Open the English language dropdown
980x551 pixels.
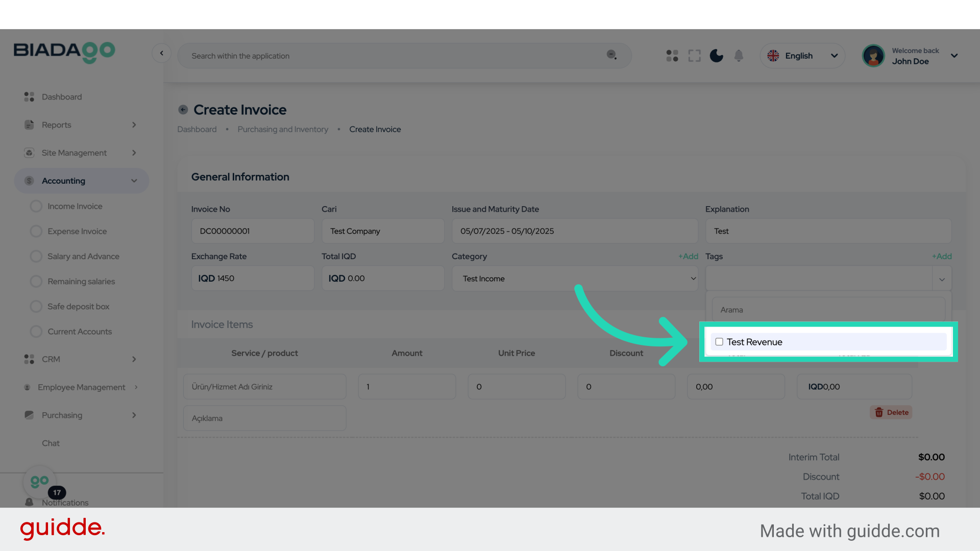coord(802,56)
